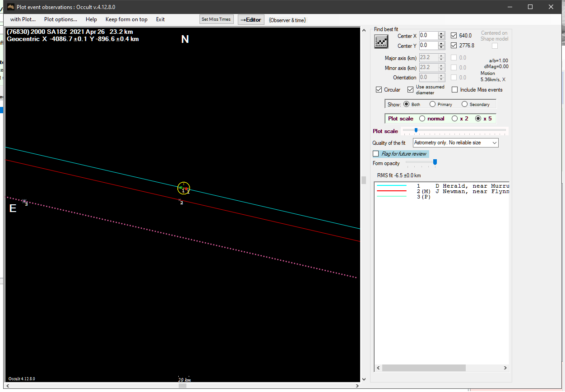565x392 pixels.
Task: Select the Show 'Both' radio button
Action: [x=407, y=104]
